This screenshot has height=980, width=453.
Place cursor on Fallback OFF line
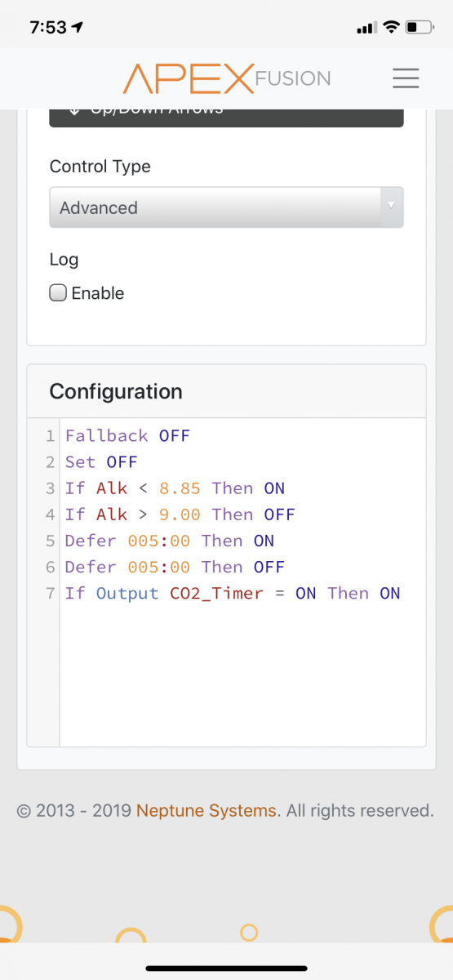(x=127, y=436)
